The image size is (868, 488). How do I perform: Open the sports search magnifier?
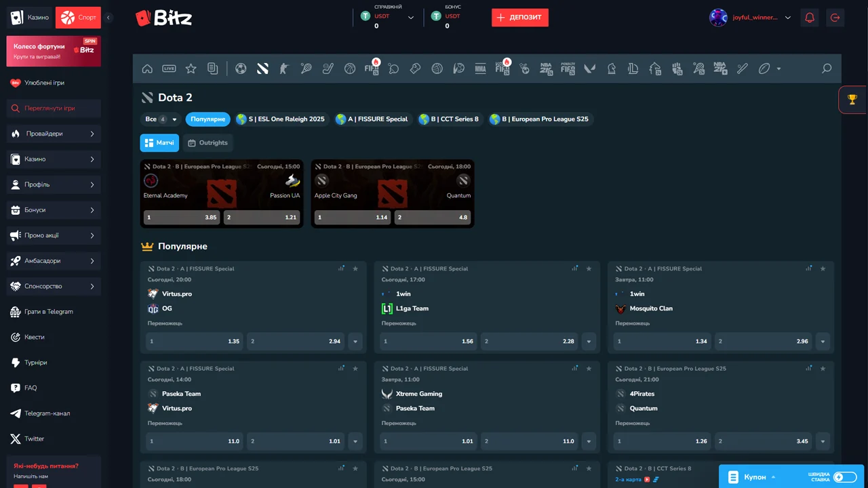pos(827,68)
